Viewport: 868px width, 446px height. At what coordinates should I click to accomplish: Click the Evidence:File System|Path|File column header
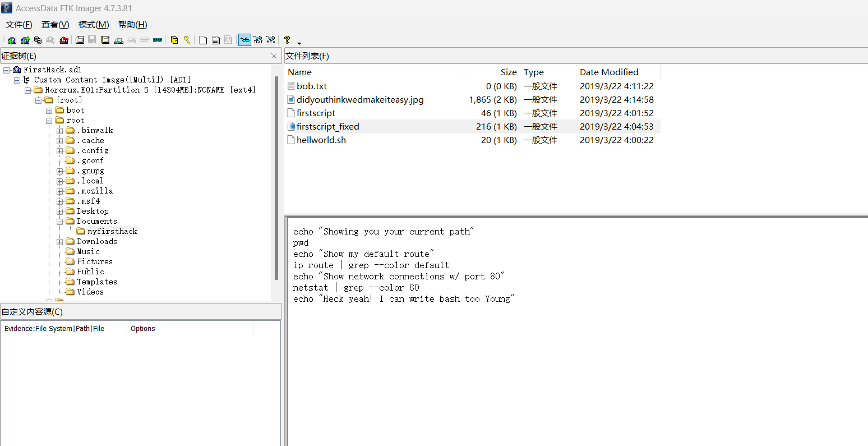[x=64, y=329]
